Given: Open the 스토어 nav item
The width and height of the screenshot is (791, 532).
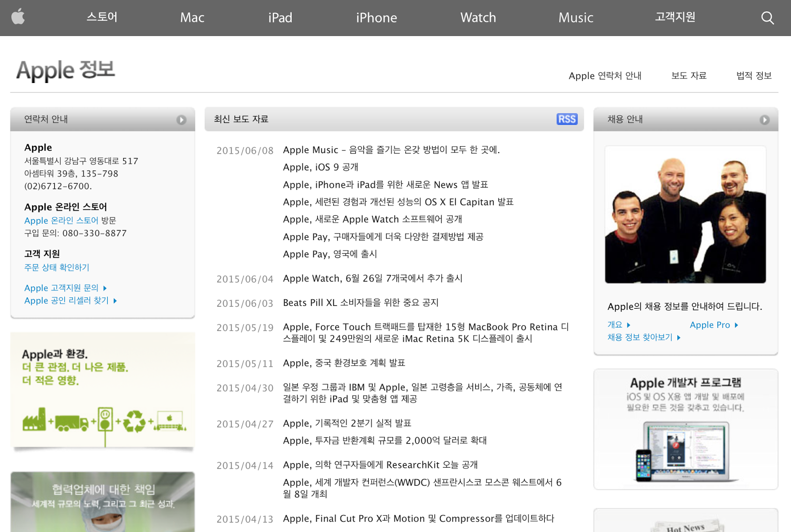Looking at the screenshot, I should (102, 17).
